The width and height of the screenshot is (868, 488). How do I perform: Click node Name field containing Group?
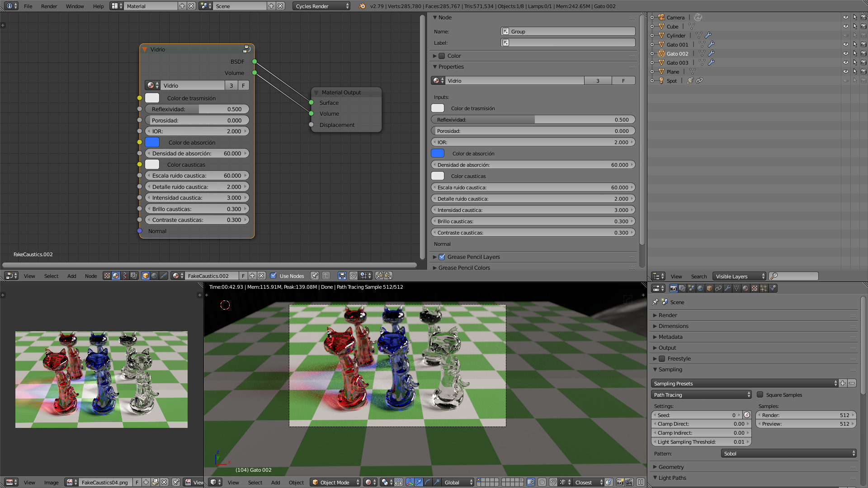click(x=568, y=31)
